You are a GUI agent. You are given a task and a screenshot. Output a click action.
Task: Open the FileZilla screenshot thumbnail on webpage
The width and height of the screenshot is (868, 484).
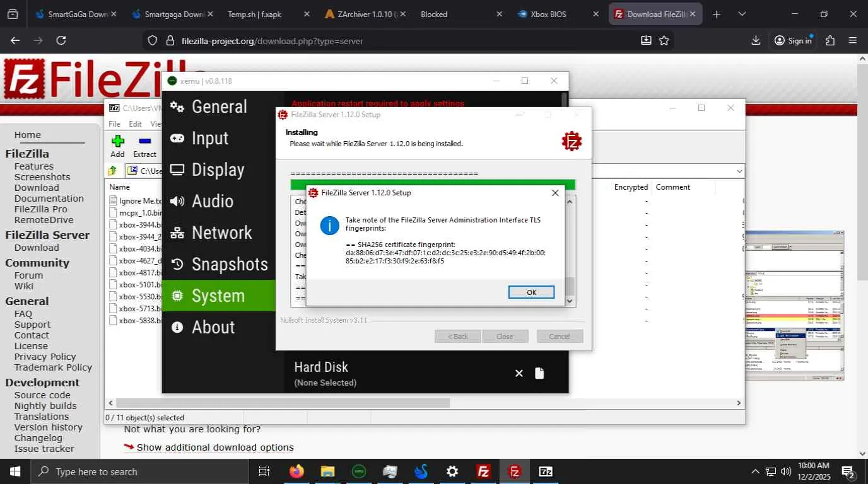[x=794, y=306]
